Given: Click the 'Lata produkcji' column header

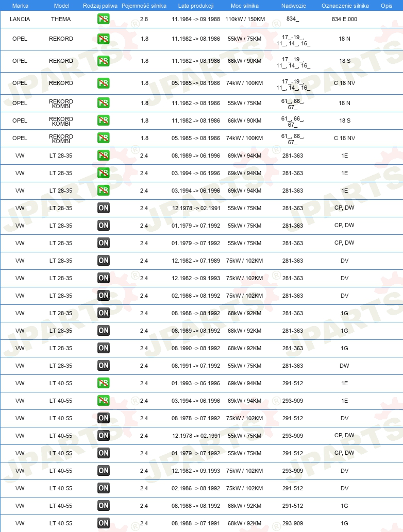Looking at the screenshot, I should 196,6.
